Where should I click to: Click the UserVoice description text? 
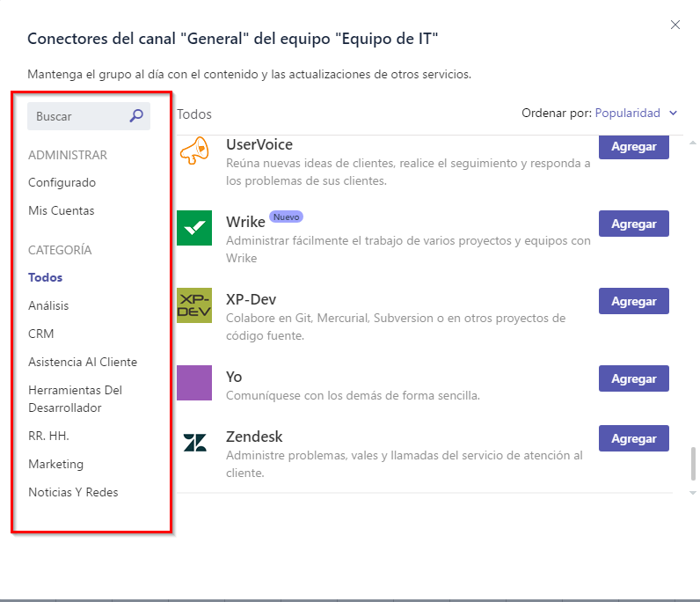[x=408, y=173]
